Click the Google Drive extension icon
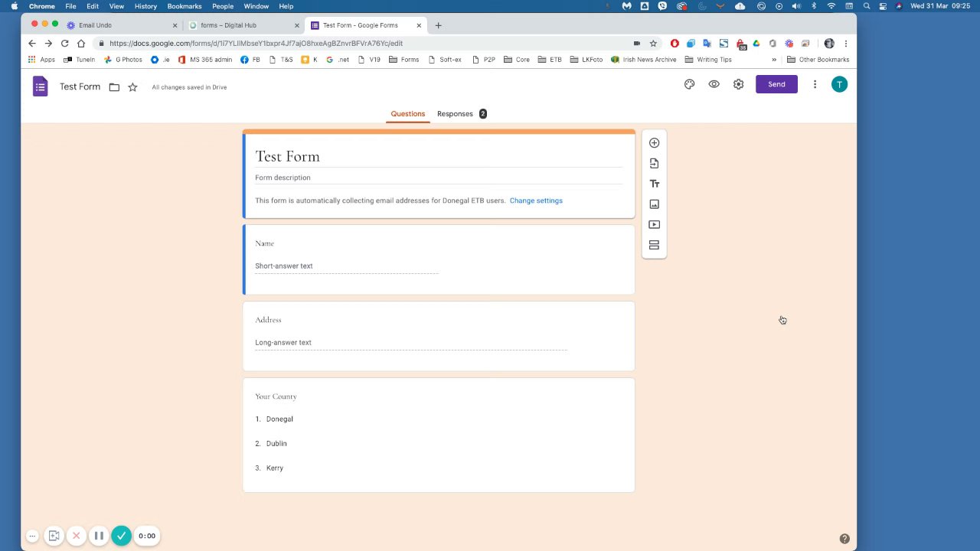This screenshot has height=551, width=980. [756, 44]
